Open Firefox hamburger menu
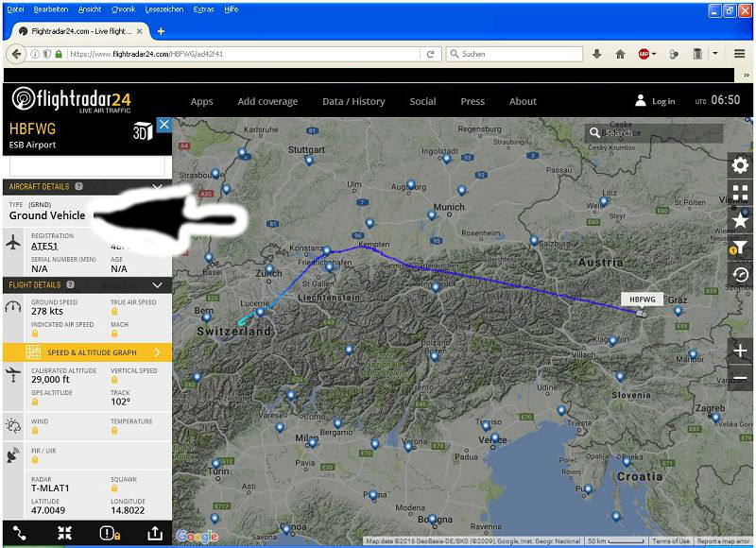Viewport: 756px width, 548px height. pyautogui.click(x=740, y=54)
